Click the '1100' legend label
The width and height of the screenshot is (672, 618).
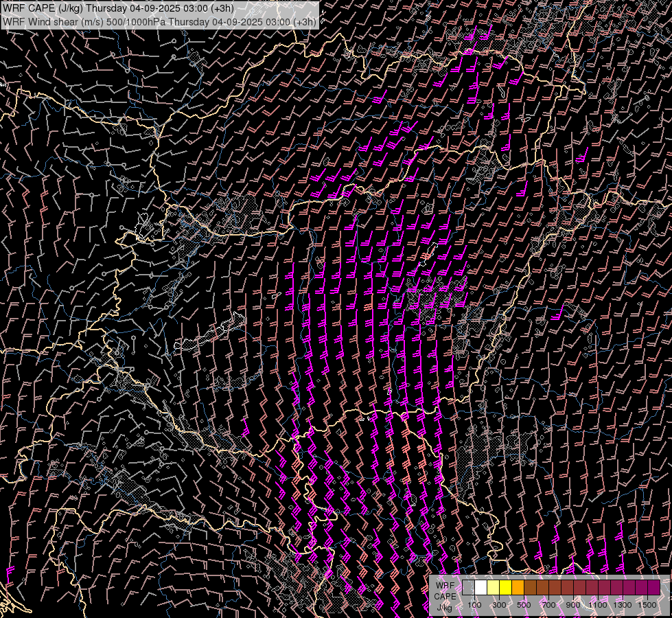tap(598, 605)
